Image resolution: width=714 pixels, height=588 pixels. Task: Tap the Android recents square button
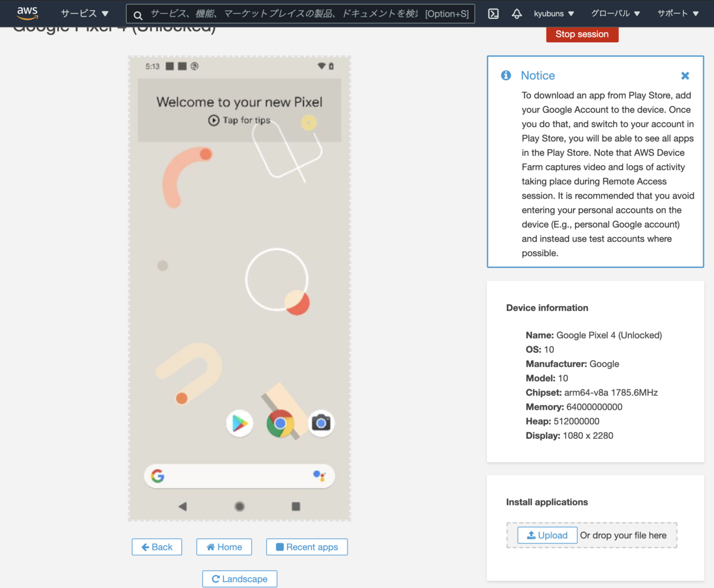click(x=296, y=507)
